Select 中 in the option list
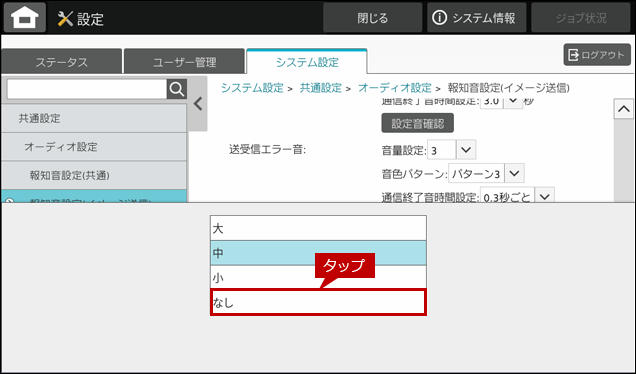The height and width of the screenshot is (374, 636). pos(318,253)
